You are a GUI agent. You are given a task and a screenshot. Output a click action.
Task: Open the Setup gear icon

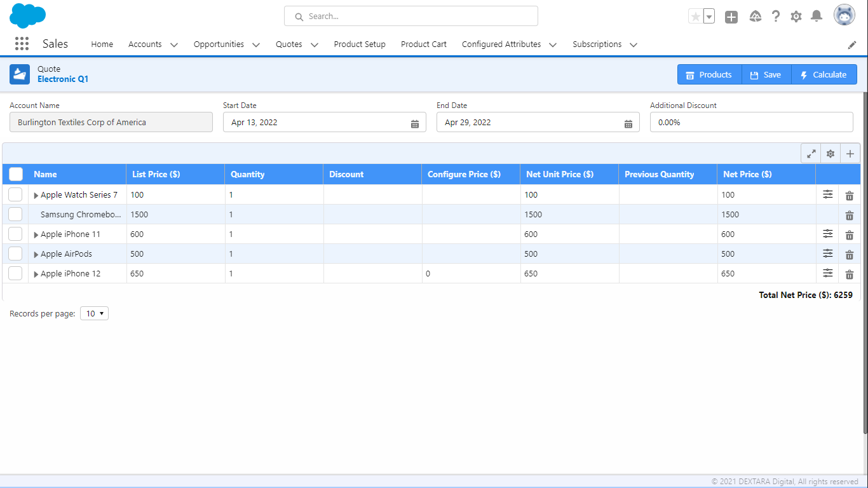click(x=796, y=17)
